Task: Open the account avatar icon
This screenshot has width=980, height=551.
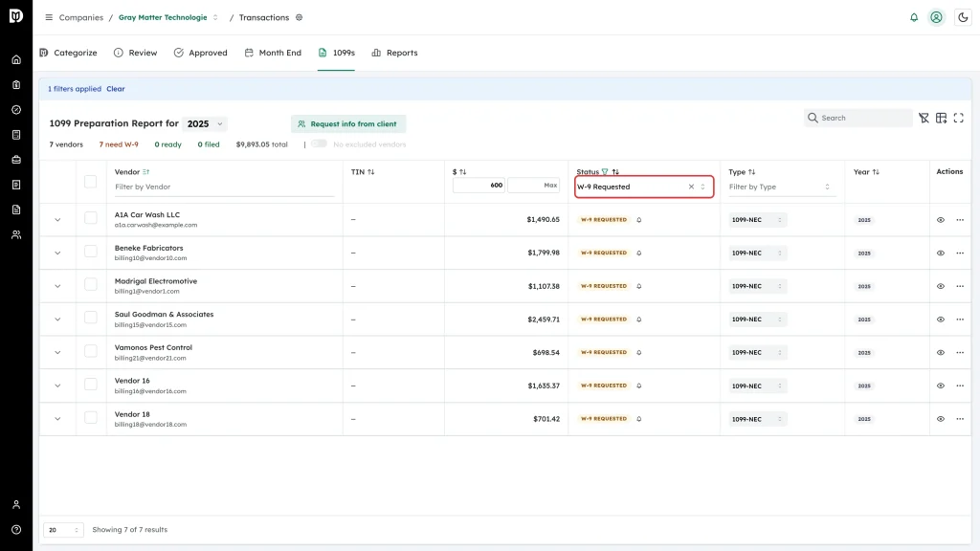Action: (936, 17)
